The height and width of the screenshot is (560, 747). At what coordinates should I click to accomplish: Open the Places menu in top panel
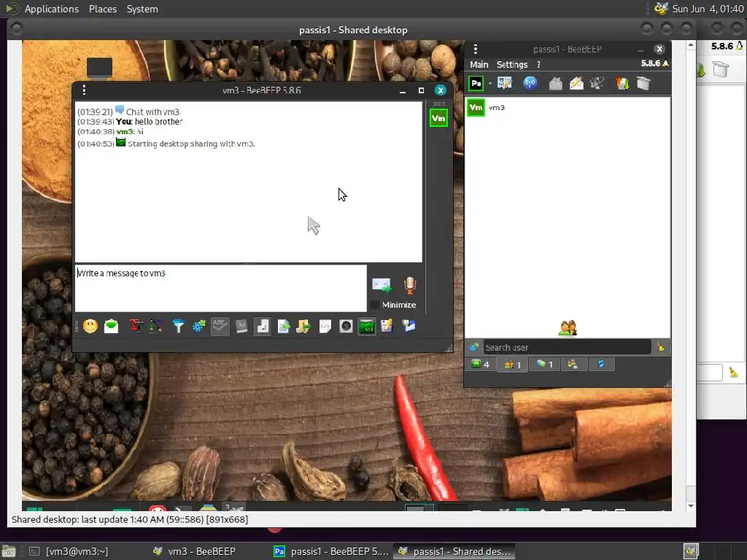(x=103, y=9)
